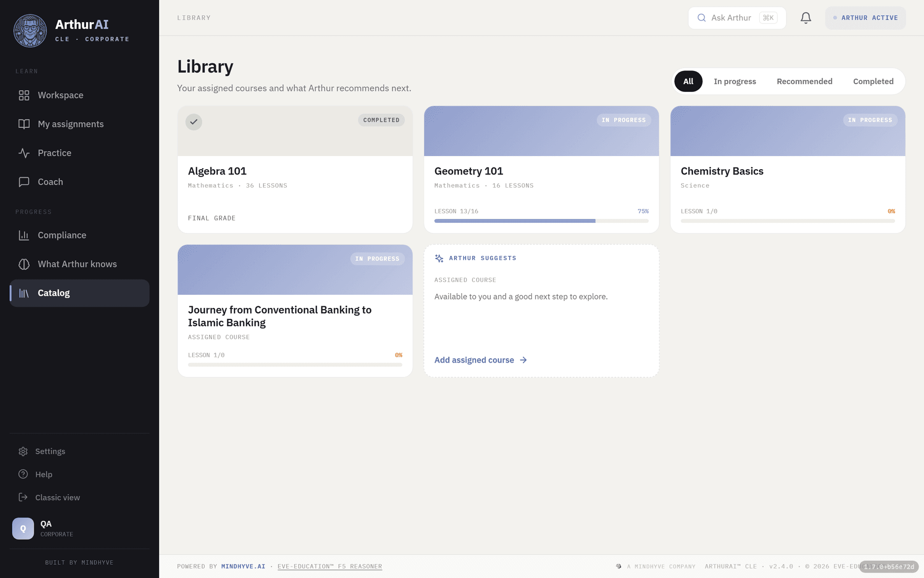Click the Classic view exit icon
Screen dimensions: 924x578
point(23,498)
